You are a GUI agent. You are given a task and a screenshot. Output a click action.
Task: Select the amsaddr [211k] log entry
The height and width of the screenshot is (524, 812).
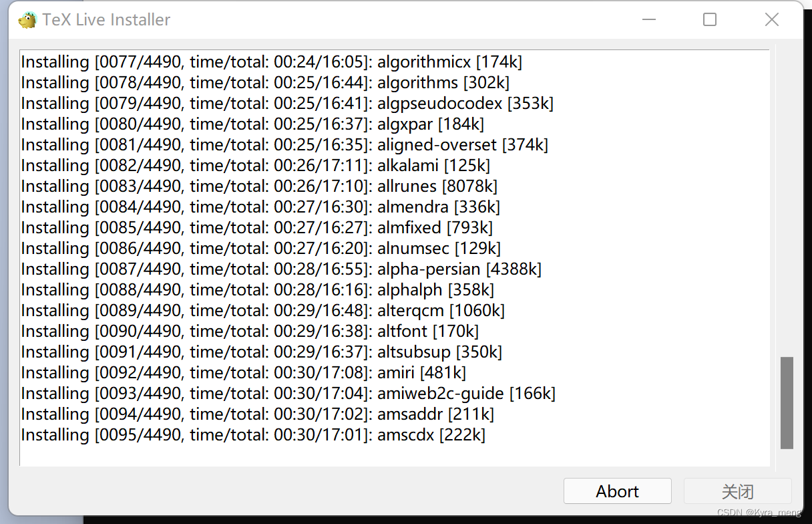258,414
